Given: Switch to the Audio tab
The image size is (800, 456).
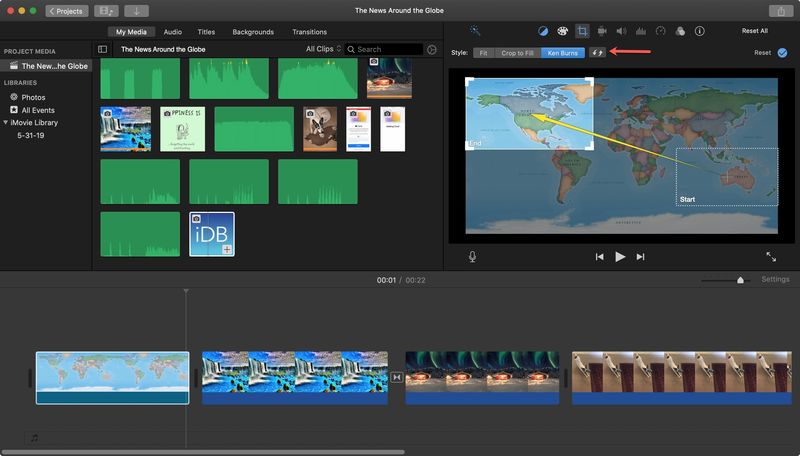Looking at the screenshot, I should (x=172, y=32).
